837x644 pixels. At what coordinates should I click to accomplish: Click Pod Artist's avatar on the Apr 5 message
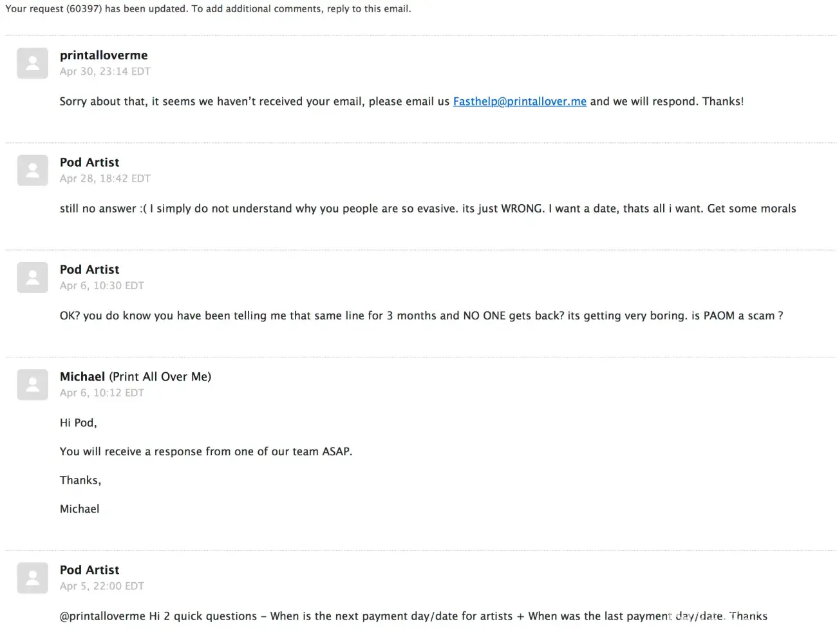tap(32, 578)
